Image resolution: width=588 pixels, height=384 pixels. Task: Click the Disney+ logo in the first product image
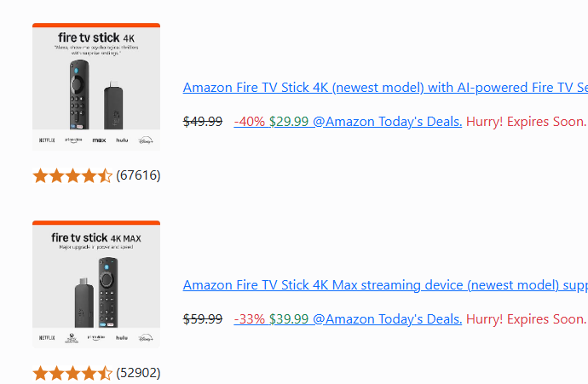(146, 140)
